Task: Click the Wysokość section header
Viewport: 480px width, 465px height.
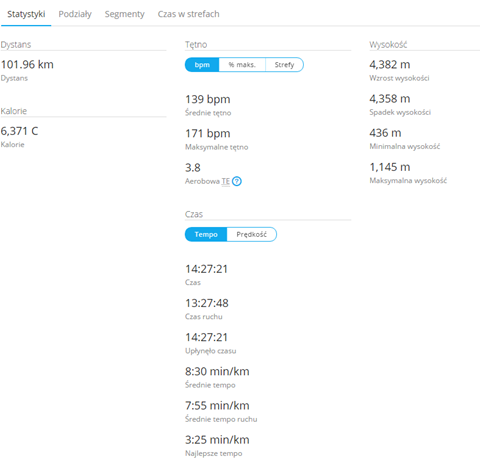Action: (388, 45)
